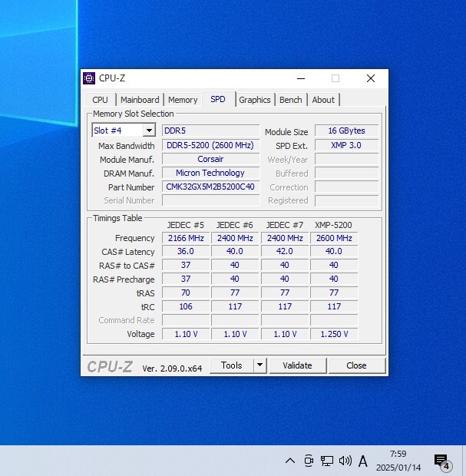This screenshot has width=466, height=476.
Task: Click JEDEC #5 tRC value 106
Action: point(186,306)
